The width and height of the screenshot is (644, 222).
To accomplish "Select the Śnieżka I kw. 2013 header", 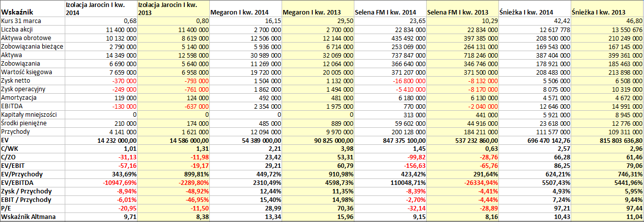I will (x=607, y=9).
